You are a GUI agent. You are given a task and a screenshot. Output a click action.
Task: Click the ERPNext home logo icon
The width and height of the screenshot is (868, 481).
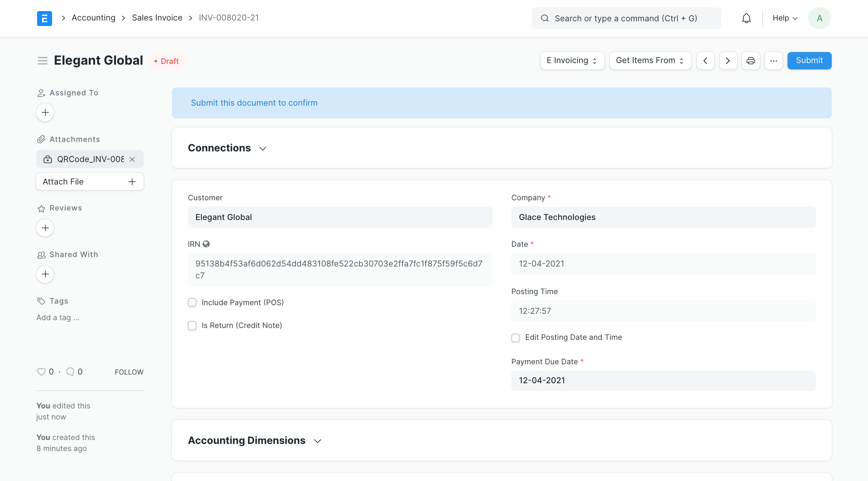(x=44, y=18)
